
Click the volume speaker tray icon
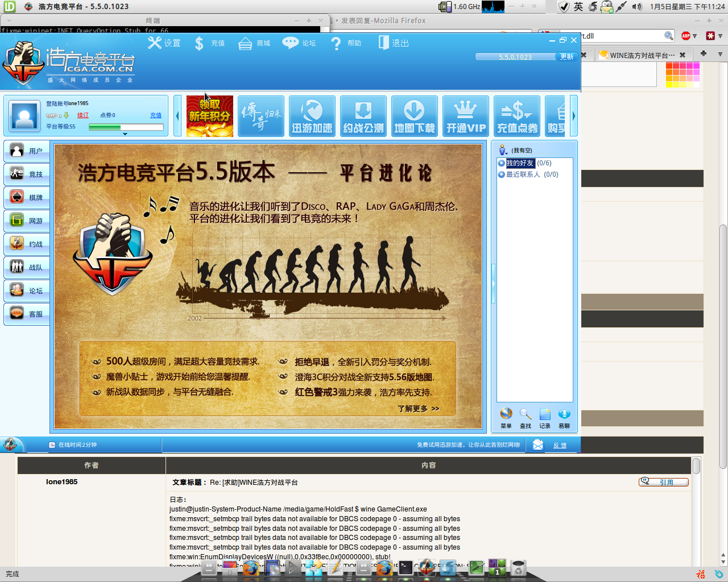pos(637,7)
